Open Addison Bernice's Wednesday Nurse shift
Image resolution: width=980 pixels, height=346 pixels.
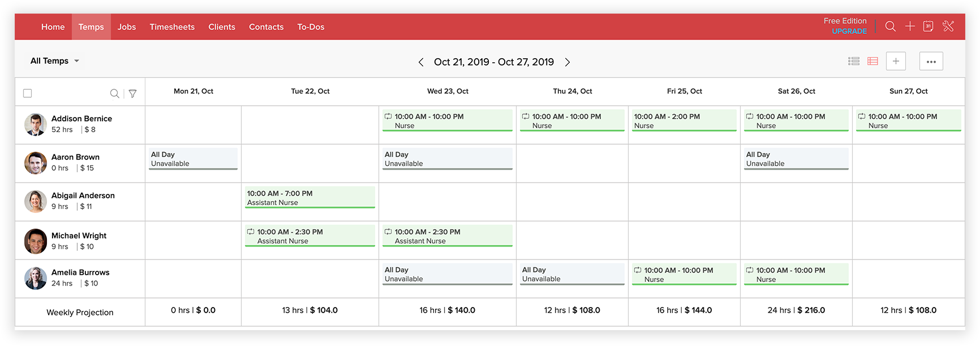coord(448,120)
